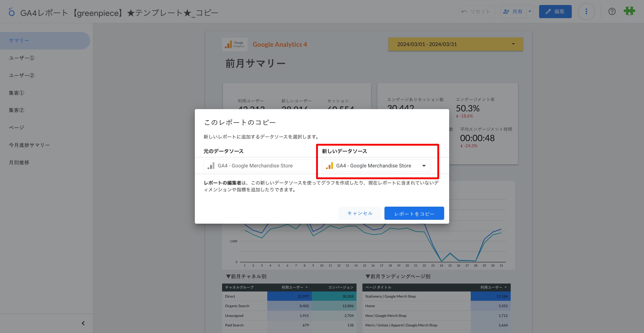Click the Looker Studio logo icon
Viewport: 644px width, 333px height.
coord(12,12)
